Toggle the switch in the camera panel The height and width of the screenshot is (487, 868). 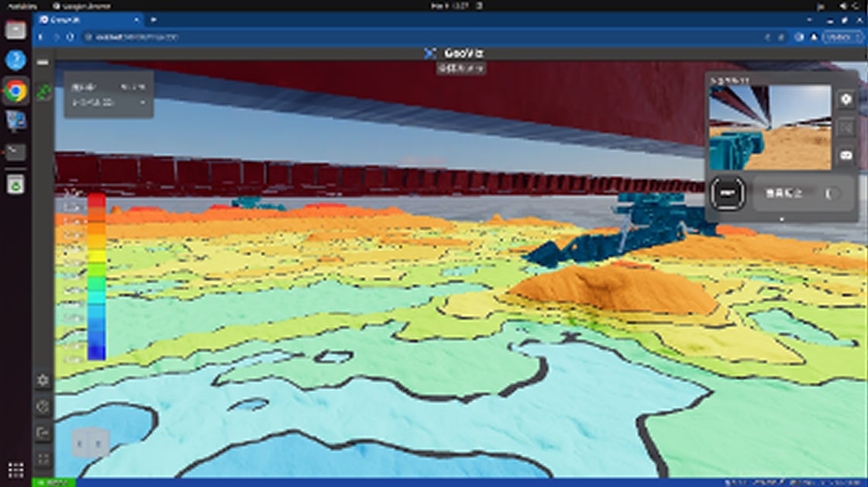point(831,193)
